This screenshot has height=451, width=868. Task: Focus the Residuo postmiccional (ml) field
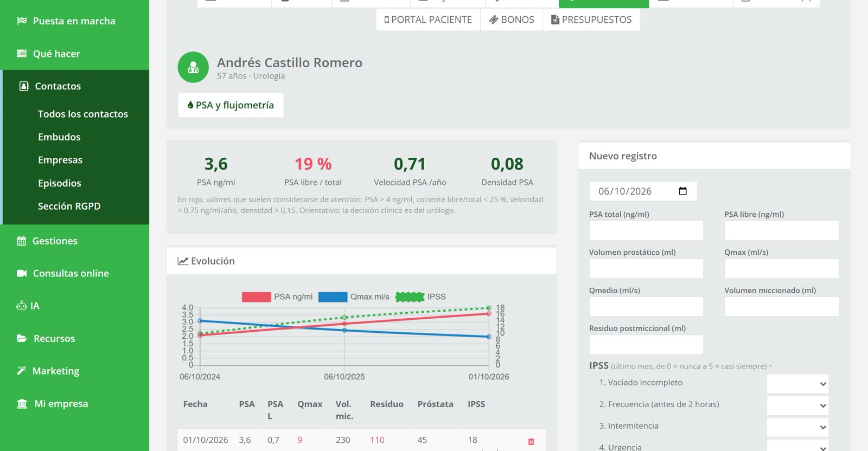pyautogui.click(x=646, y=345)
